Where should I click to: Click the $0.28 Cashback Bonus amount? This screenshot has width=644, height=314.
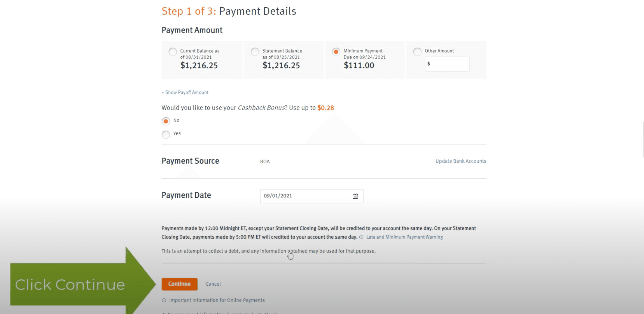tap(326, 108)
